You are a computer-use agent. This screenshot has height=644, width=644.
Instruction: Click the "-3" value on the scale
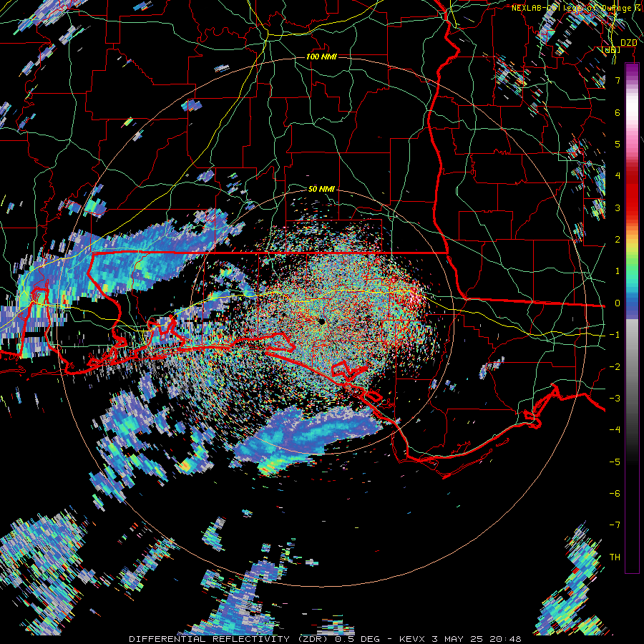pos(615,399)
